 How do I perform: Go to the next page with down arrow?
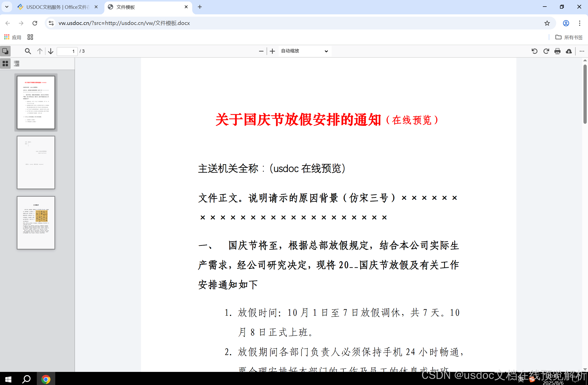pos(50,51)
